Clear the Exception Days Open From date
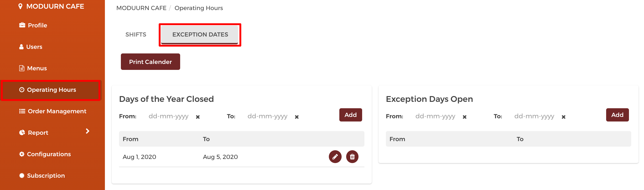The height and width of the screenshot is (190, 644). tap(465, 117)
